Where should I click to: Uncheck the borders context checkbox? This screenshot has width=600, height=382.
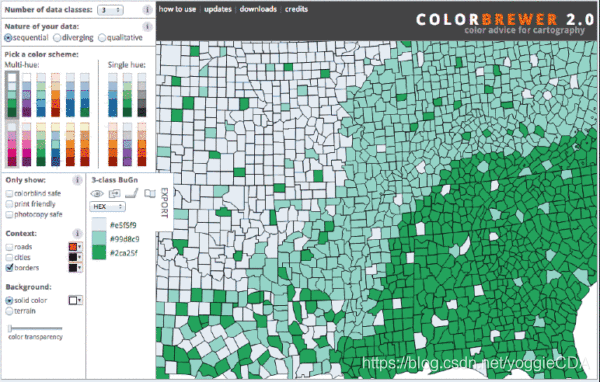click(9, 268)
